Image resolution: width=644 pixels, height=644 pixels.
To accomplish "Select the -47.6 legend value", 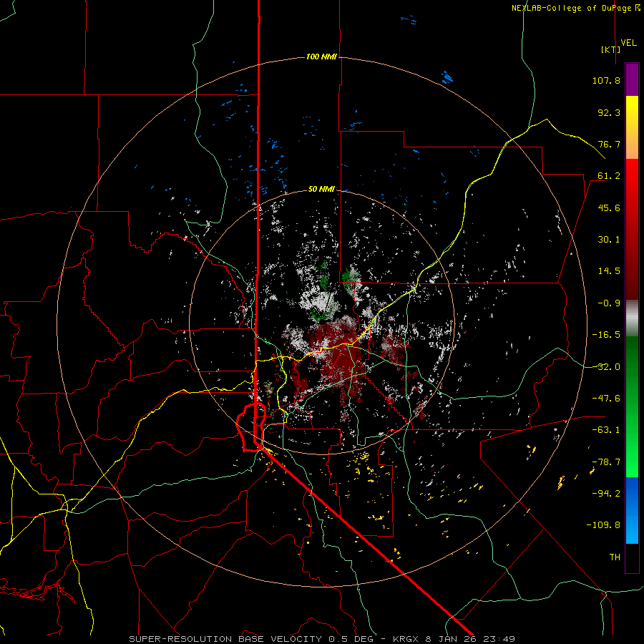I will click(606, 399).
